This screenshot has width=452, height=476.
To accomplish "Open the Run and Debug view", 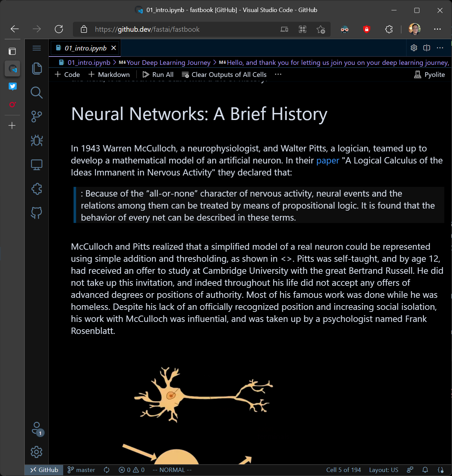I will coord(36,141).
